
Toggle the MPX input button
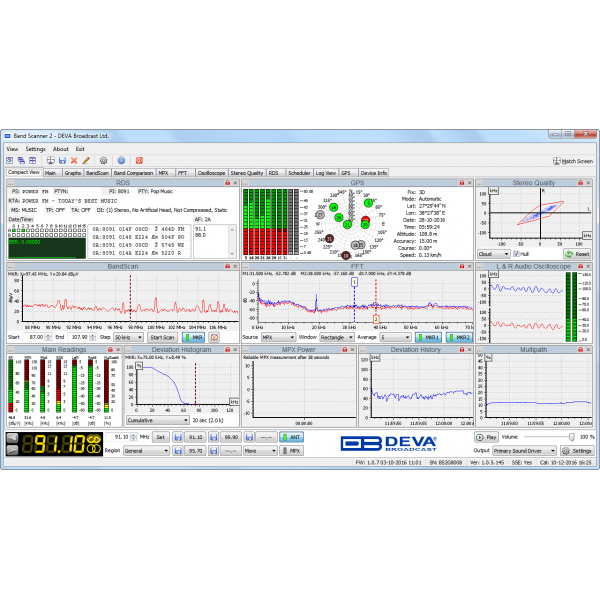coord(291,451)
